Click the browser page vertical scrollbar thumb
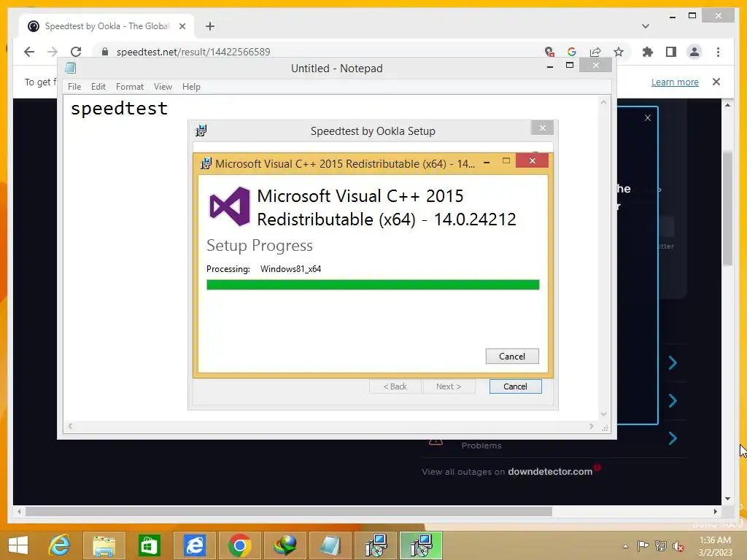 pyautogui.click(x=727, y=209)
